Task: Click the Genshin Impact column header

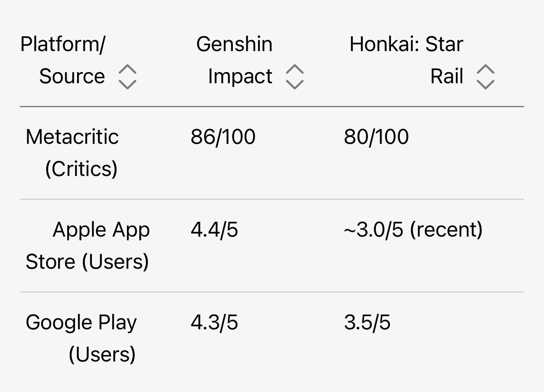Action: tap(234, 60)
